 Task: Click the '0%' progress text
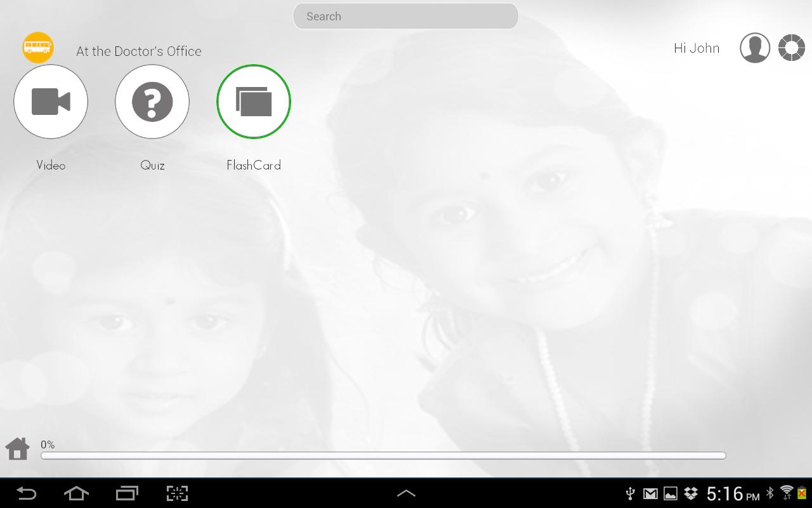click(x=48, y=444)
